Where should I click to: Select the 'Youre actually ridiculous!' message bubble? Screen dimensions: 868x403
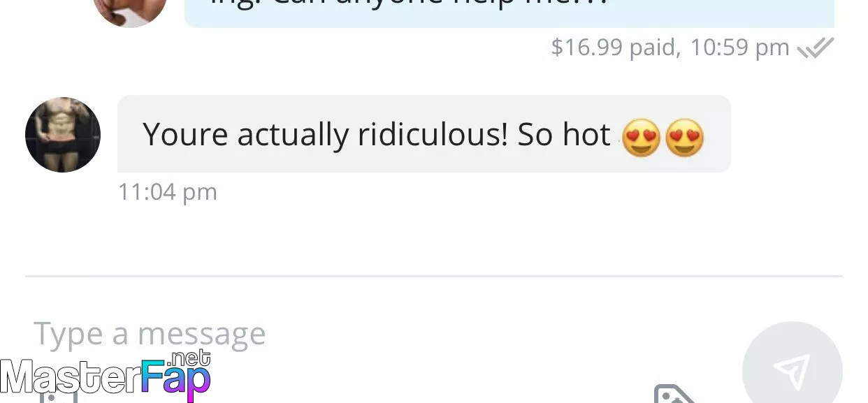(424, 134)
